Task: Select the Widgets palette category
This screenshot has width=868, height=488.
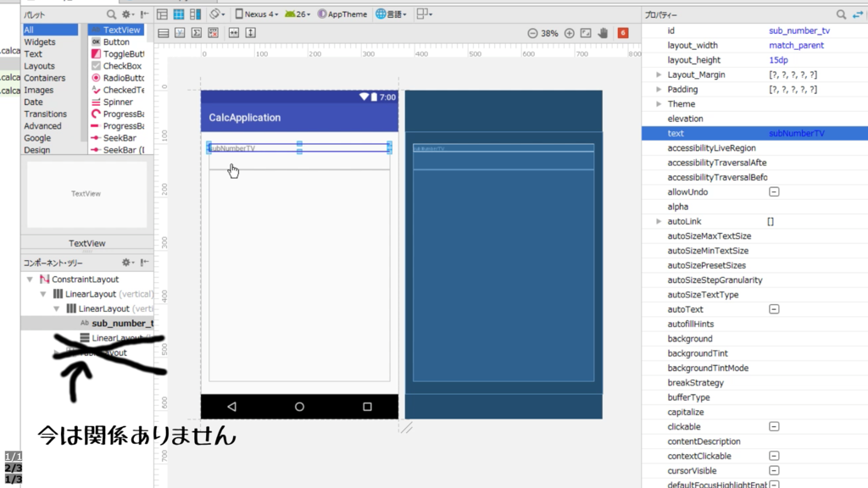Action: pyautogui.click(x=40, y=42)
